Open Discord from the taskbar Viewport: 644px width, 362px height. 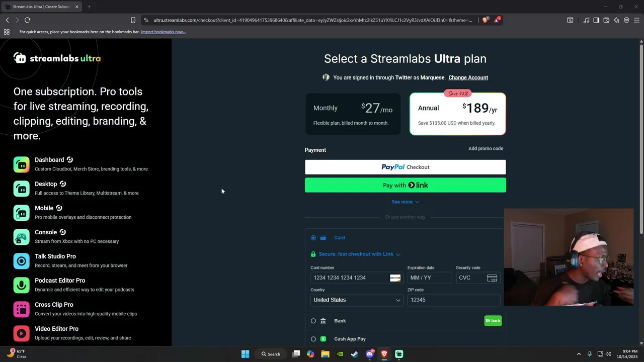coord(370,354)
